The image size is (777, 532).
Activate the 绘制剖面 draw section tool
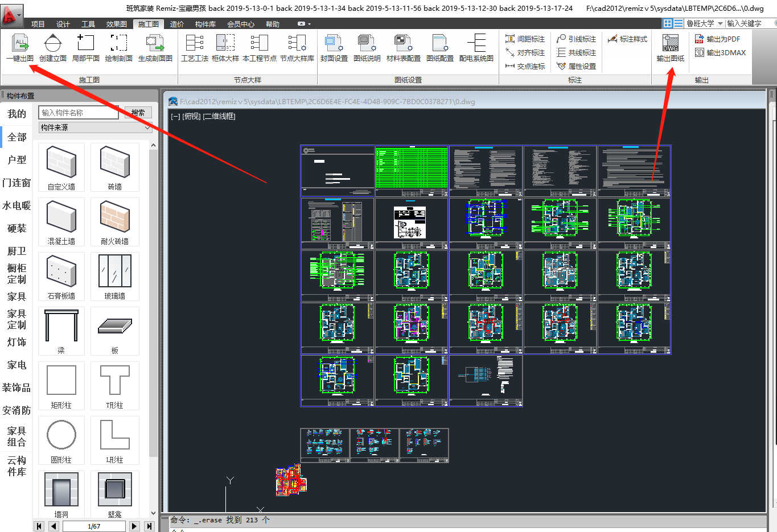[x=119, y=48]
